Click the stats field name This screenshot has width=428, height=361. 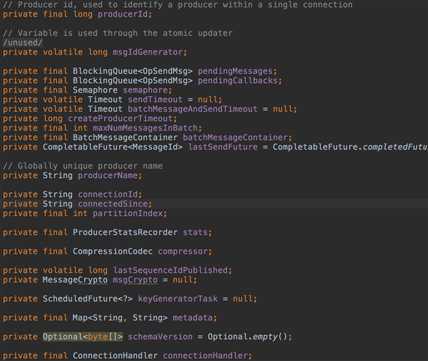click(x=195, y=232)
